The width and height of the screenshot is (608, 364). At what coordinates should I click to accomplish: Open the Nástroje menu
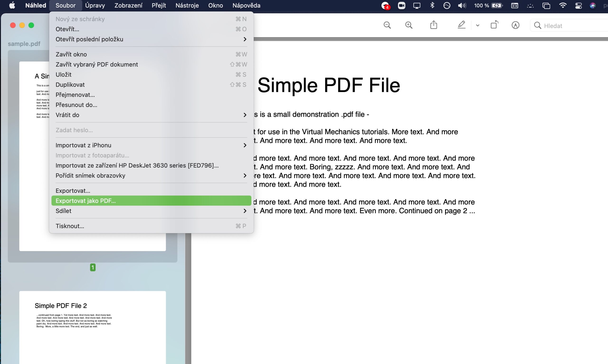[187, 5]
